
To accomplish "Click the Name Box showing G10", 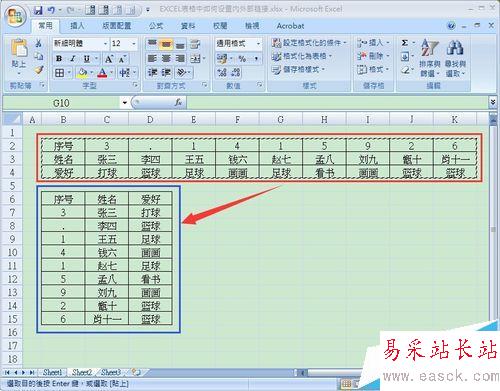I will [61, 103].
